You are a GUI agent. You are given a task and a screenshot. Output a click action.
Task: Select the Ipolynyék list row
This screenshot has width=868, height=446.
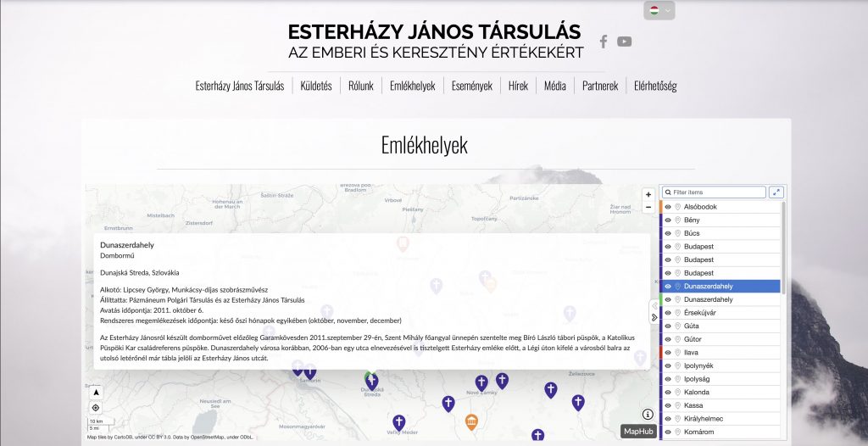click(720, 365)
